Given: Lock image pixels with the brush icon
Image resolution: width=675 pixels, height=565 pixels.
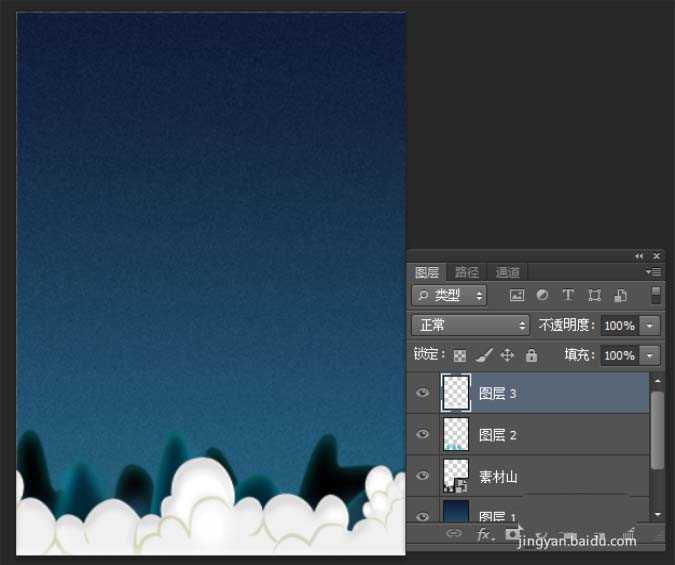Looking at the screenshot, I should tap(483, 355).
